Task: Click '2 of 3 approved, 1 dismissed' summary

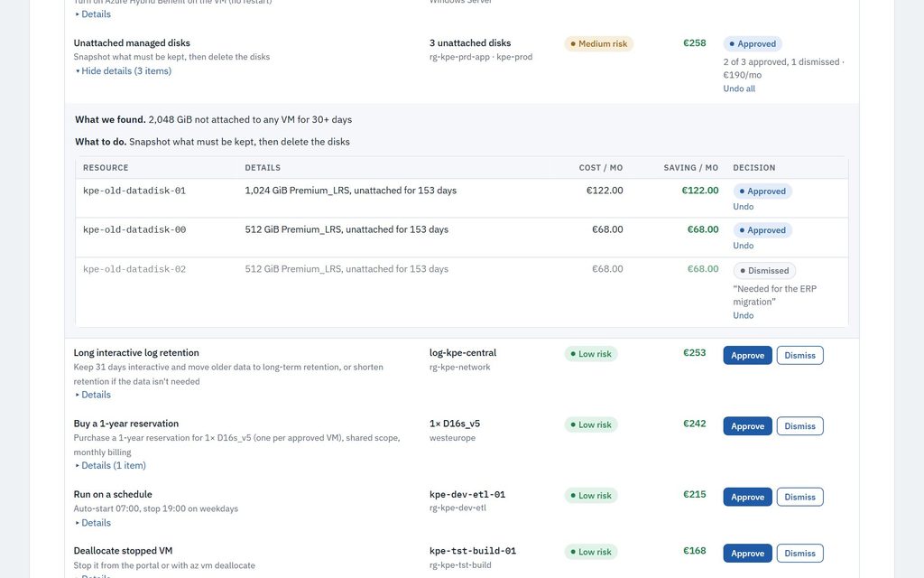Action: point(781,62)
